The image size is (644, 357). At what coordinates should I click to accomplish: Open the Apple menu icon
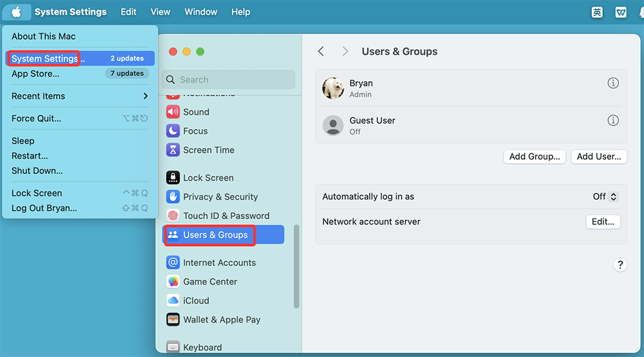coord(17,12)
